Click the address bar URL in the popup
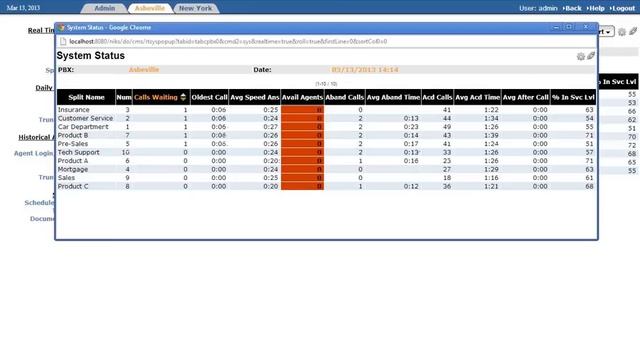 coord(228,41)
